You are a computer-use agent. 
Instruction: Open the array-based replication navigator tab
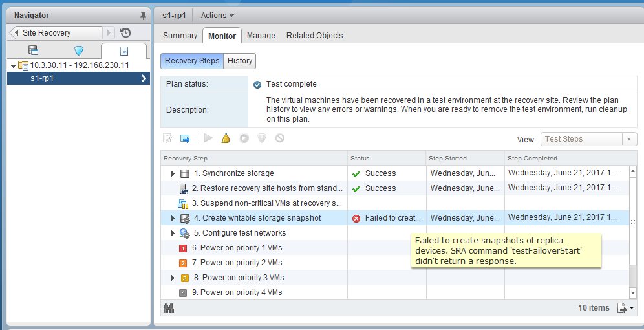[34, 50]
